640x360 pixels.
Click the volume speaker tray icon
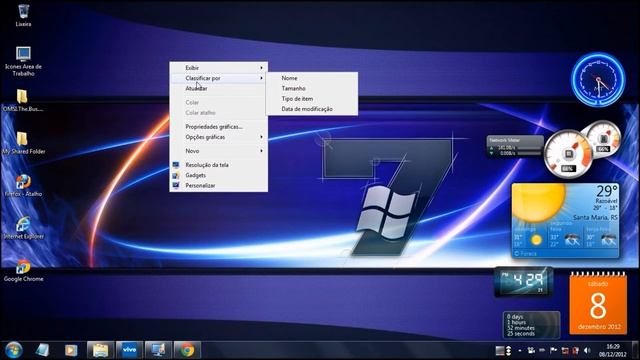click(x=587, y=350)
